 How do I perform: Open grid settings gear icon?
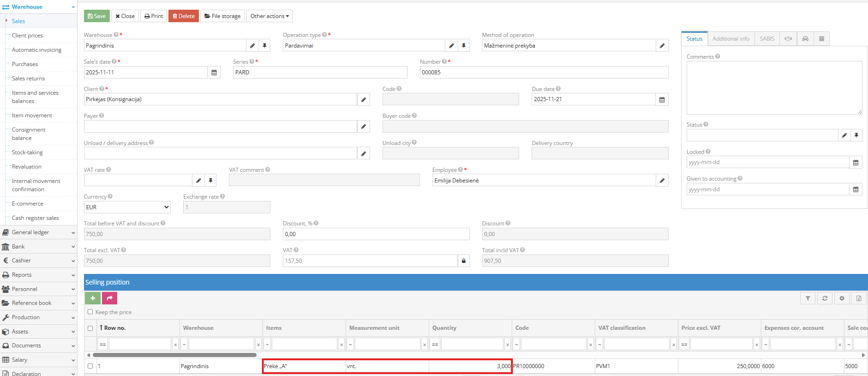point(842,298)
